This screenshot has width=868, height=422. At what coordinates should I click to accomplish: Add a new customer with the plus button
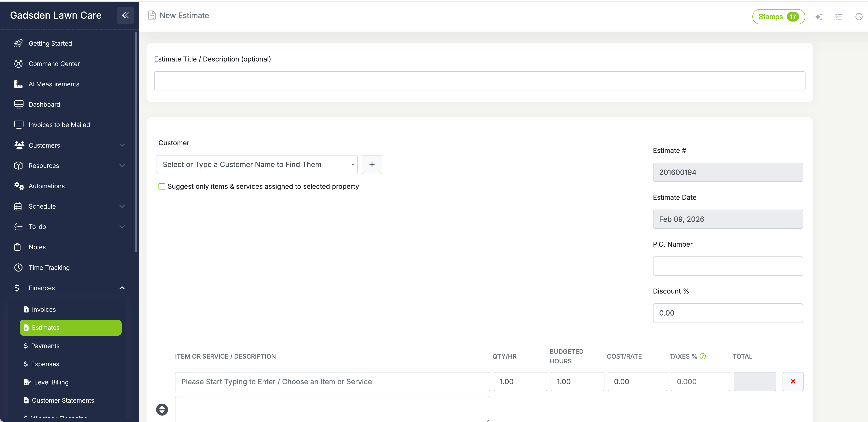(372, 164)
